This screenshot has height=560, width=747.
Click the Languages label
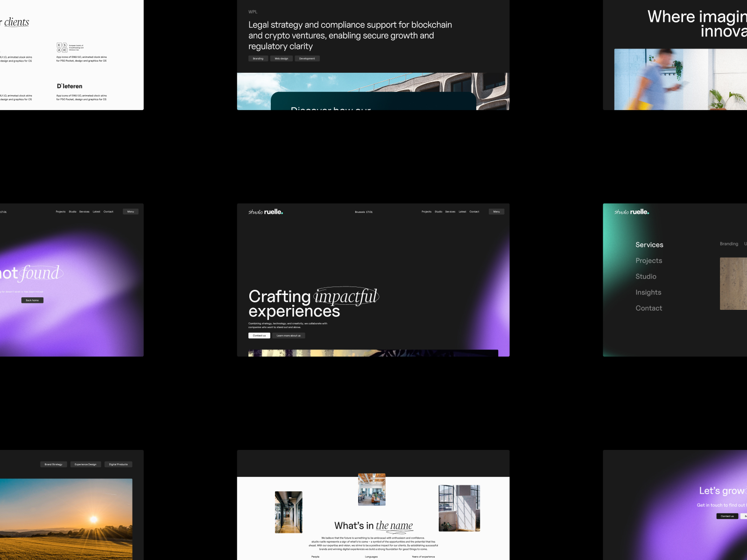371,557
